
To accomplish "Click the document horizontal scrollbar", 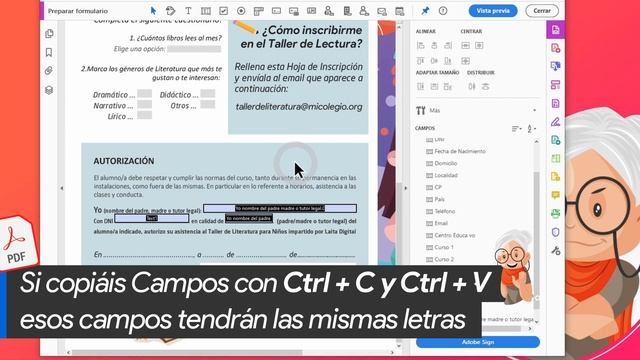I will pyautogui.click(x=188, y=352).
